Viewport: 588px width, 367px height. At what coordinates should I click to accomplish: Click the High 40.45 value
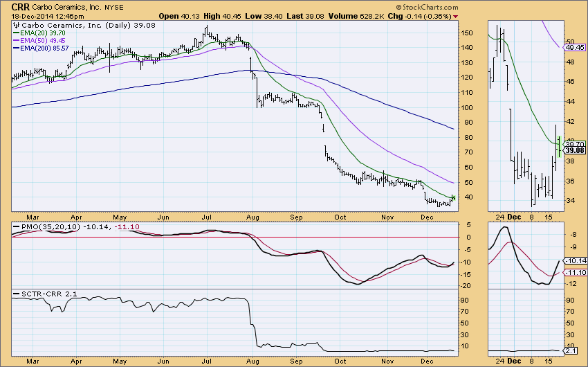point(223,16)
